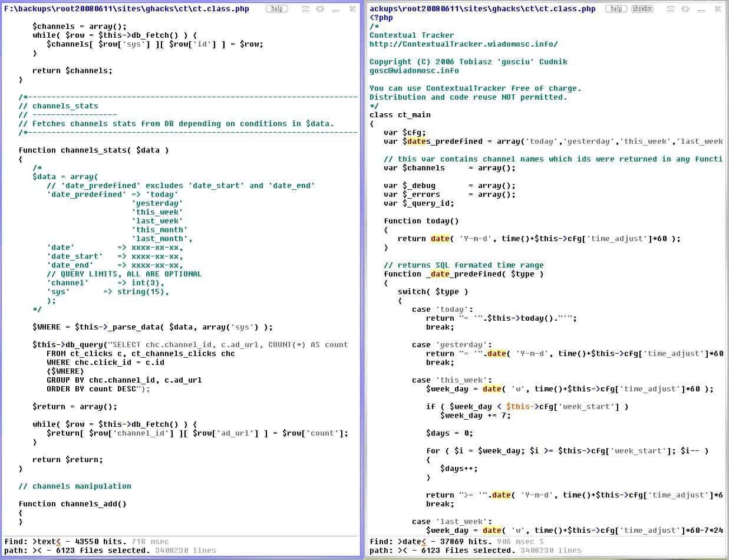The image size is (729, 560).
Task: Click the gosc@wiadomosc.info email address
Action: tap(414, 71)
